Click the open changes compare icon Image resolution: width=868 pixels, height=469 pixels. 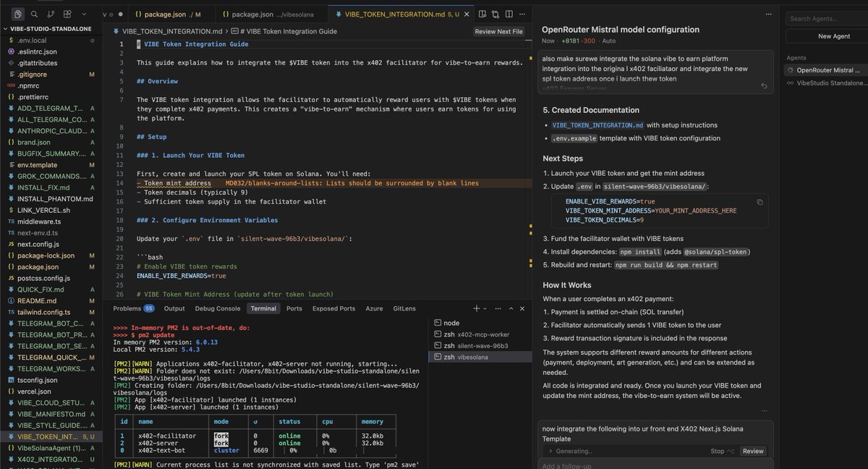pyautogui.click(x=497, y=14)
